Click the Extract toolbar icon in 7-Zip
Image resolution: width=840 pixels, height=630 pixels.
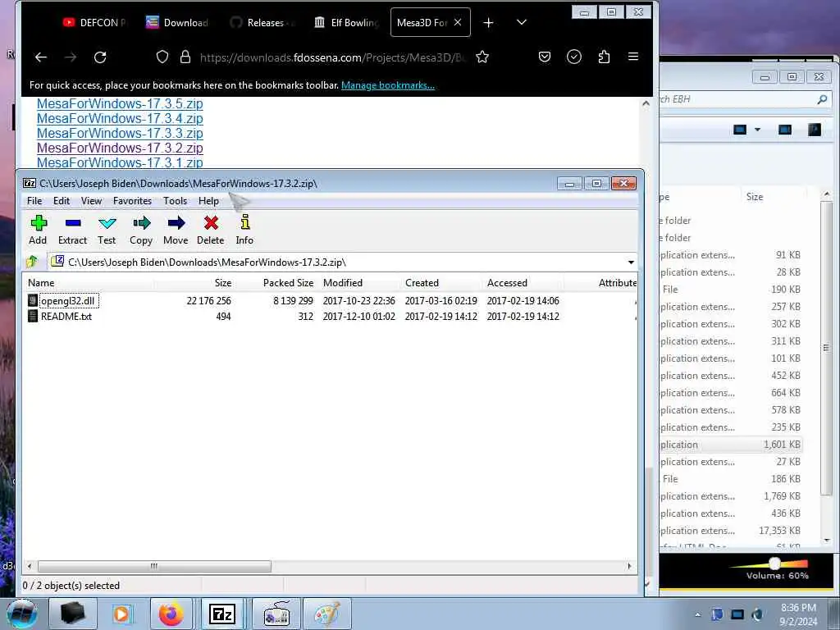pyautogui.click(x=72, y=230)
